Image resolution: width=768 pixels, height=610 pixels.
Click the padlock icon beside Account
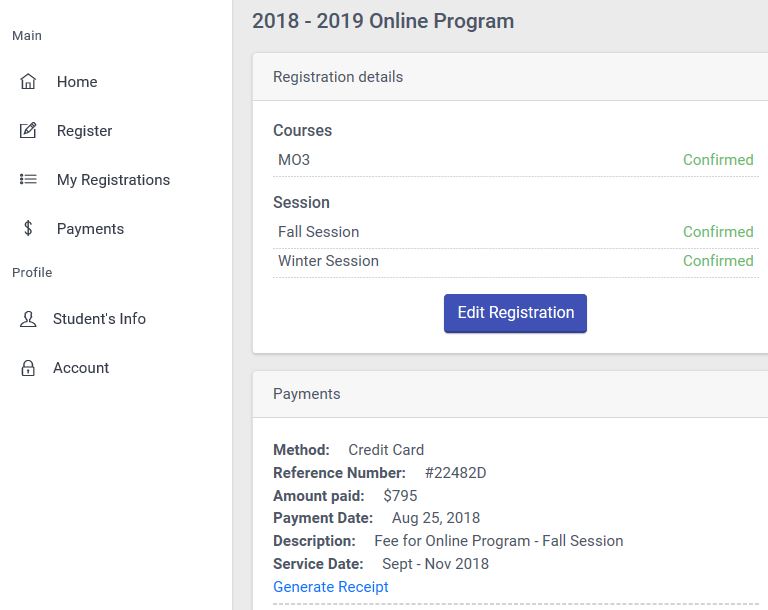coord(28,368)
